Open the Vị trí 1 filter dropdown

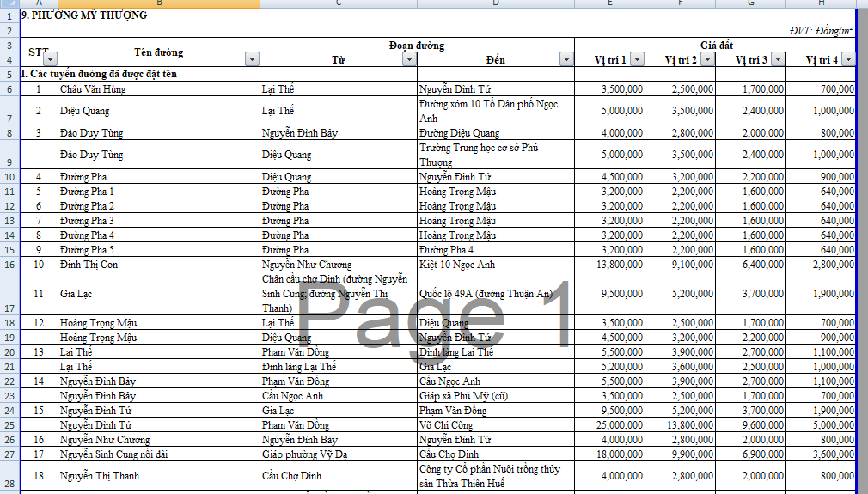(637, 59)
